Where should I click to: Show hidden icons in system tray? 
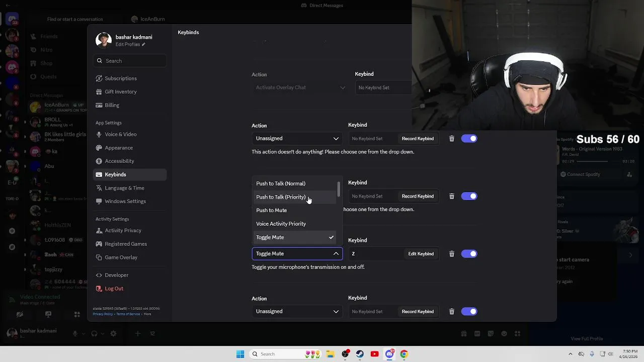(570, 354)
